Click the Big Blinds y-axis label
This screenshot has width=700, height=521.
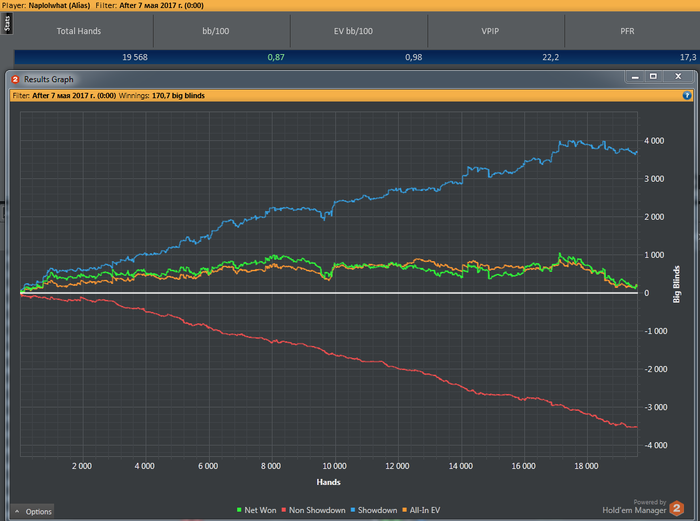tap(676, 284)
